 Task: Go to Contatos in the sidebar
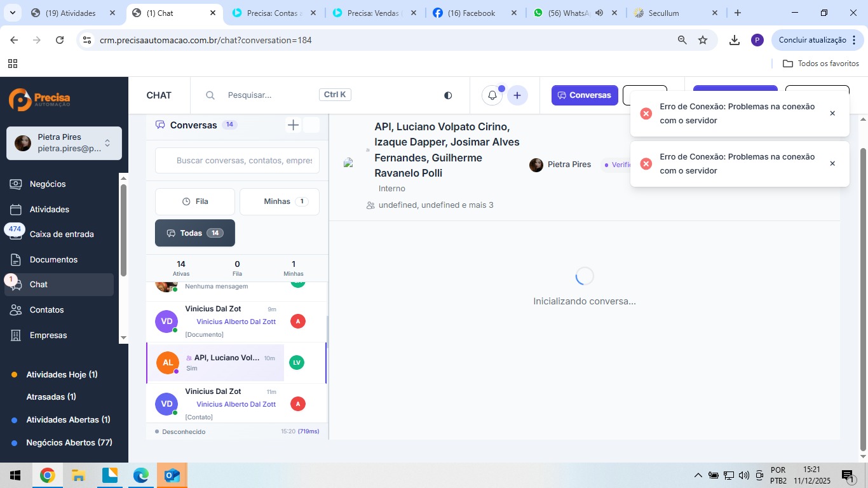[46, 310]
